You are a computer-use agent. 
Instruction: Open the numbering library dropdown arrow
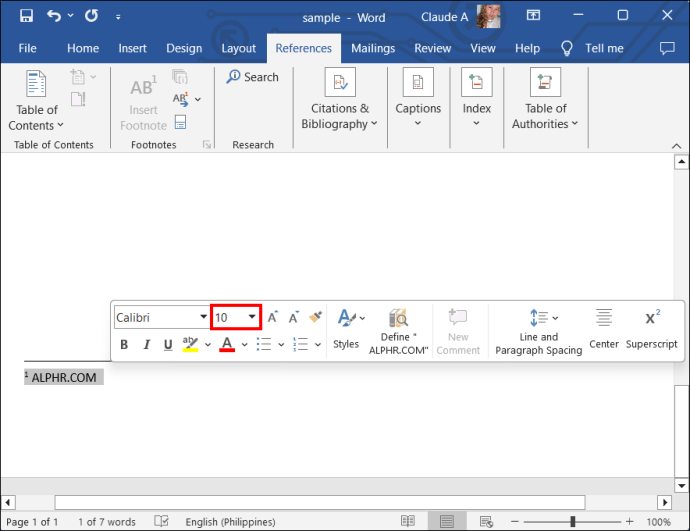tap(318, 344)
